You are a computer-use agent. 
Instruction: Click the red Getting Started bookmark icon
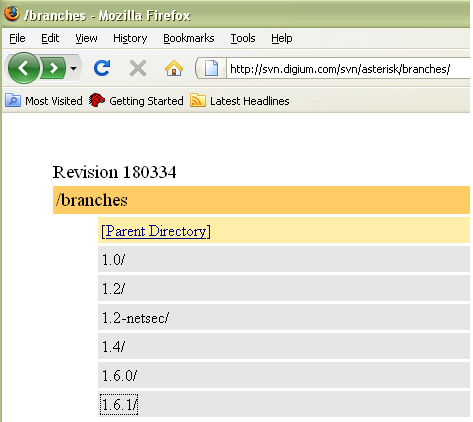point(97,100)
